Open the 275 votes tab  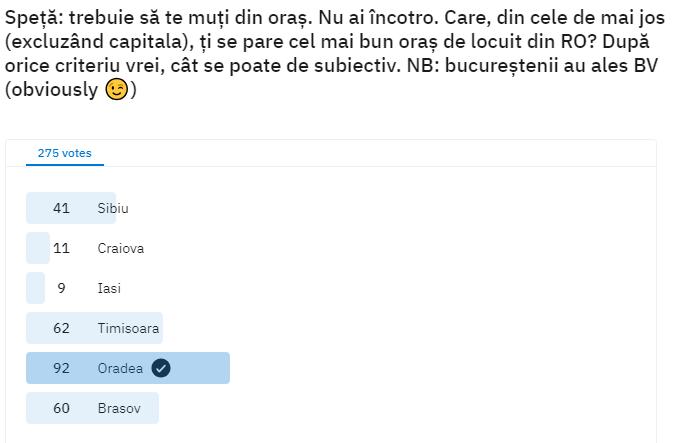(x=64, y=153)
